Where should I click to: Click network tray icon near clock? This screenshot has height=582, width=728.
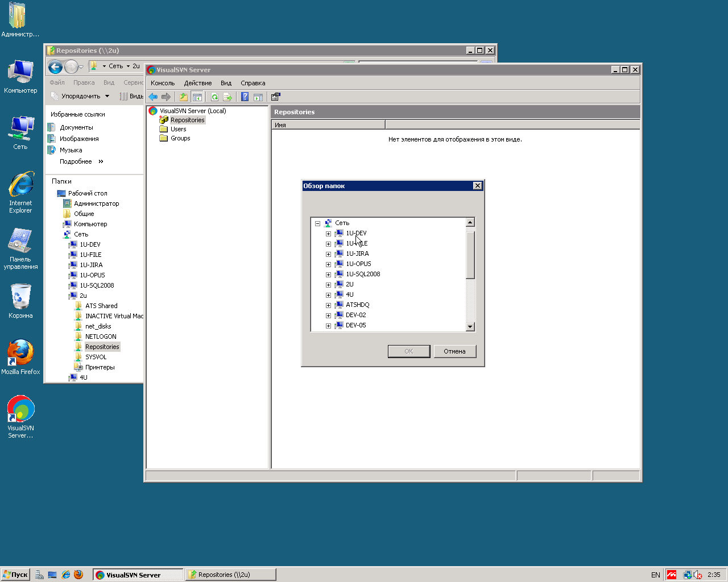[x=688, y=575]
